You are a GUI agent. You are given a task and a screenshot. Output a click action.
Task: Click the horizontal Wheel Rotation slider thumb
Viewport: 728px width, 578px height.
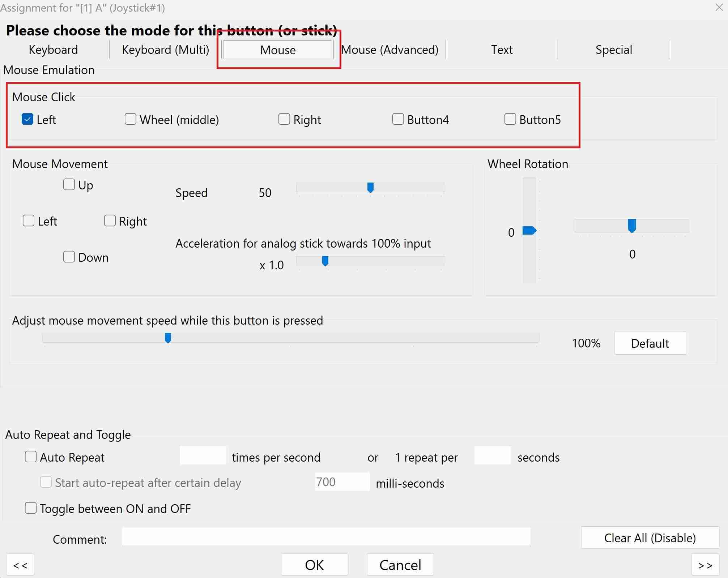tap(632, 226)
